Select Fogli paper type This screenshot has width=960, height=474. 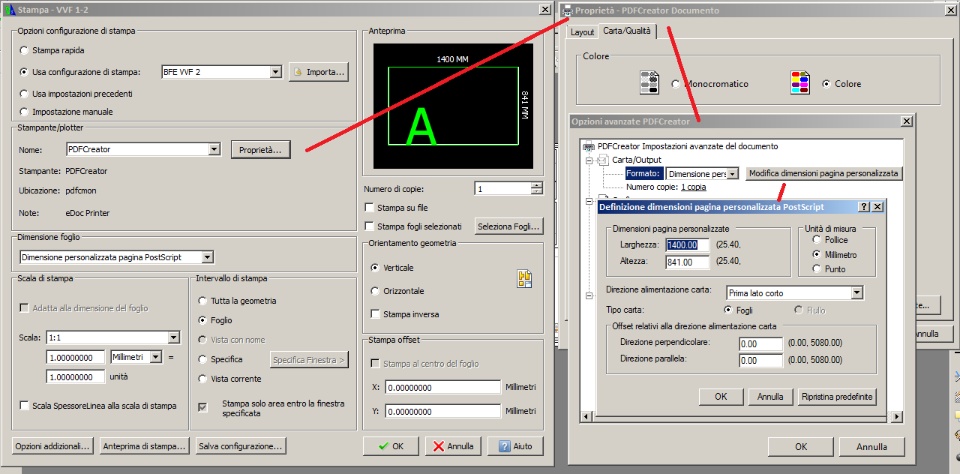click(728, 310)
